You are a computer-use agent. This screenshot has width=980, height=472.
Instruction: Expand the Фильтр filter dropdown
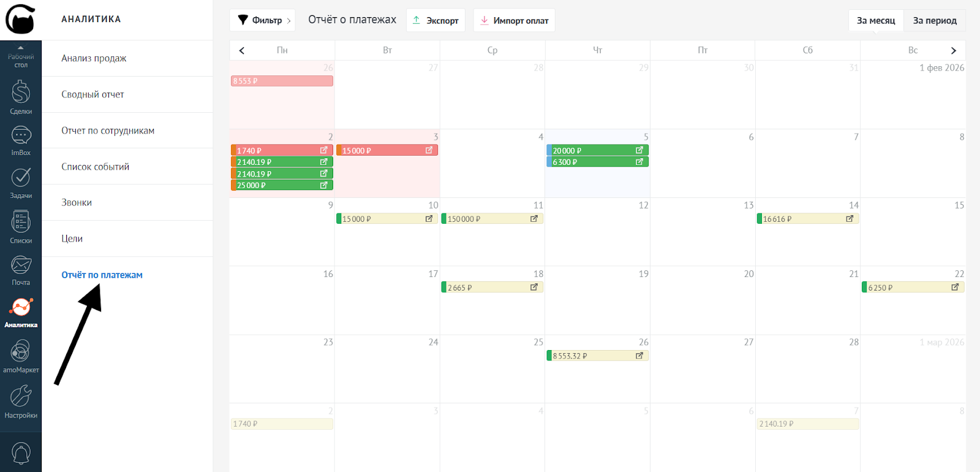262,20
